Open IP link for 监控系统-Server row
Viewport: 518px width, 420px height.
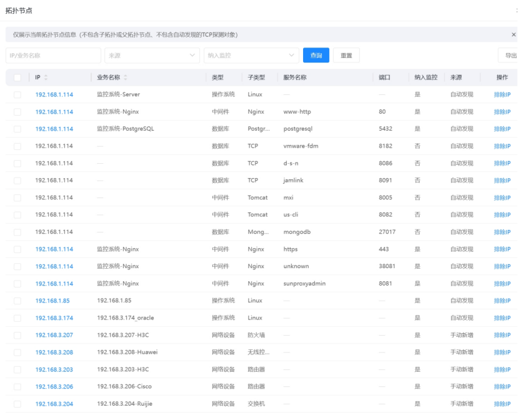pyautogui.click(x=54, y=94)
